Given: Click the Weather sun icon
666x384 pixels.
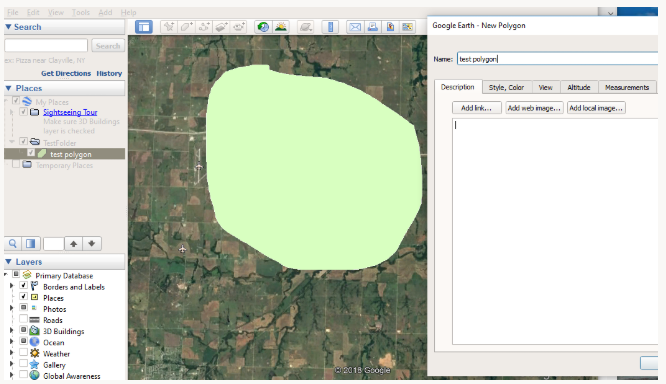Looking at the screenshot, I should pyautogui.click(x=35, y=353).
